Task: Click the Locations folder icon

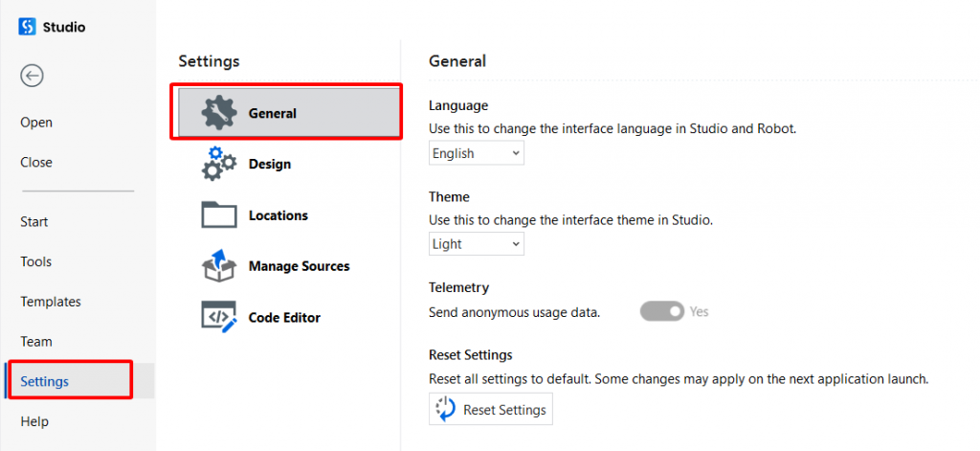Action: coord(219,214)
